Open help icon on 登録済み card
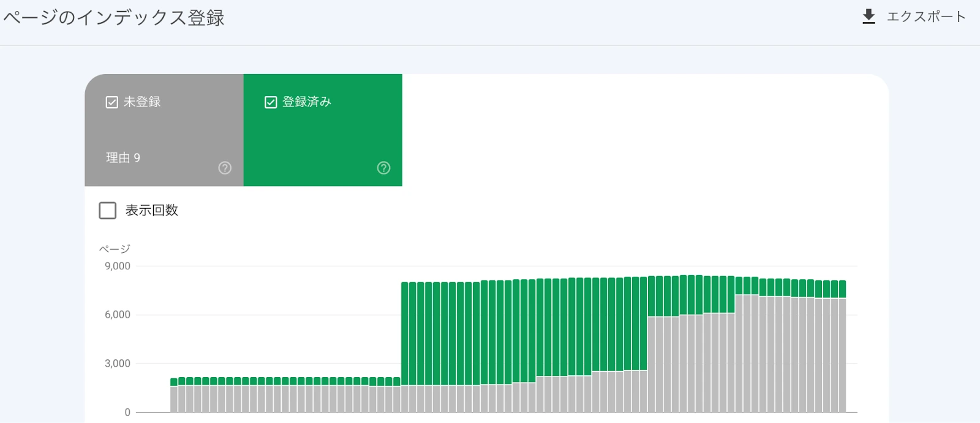The height and width of the screenshot is (423, 980). [x=383, y=168]
